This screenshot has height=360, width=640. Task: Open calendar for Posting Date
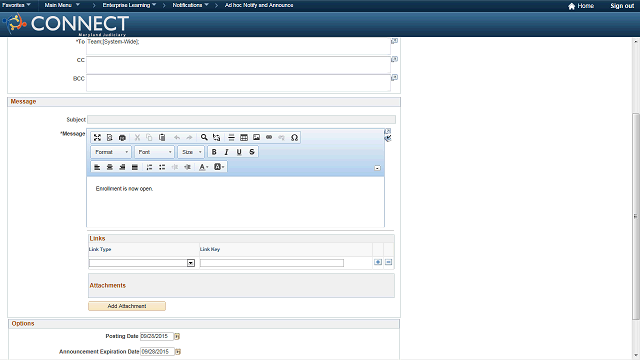(177, 336)
